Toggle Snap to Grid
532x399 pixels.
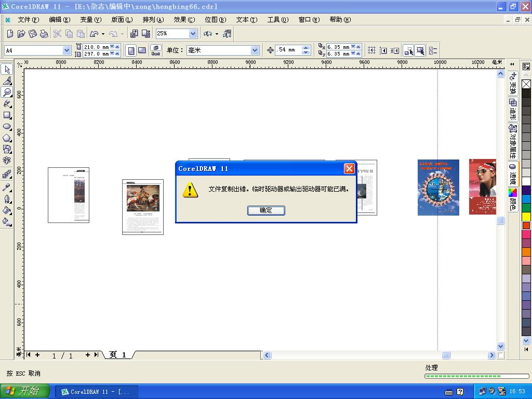(371, 50)
